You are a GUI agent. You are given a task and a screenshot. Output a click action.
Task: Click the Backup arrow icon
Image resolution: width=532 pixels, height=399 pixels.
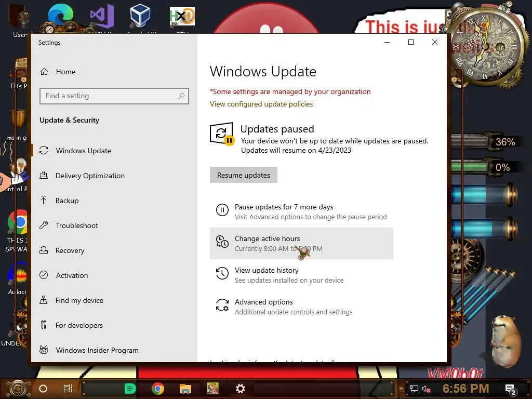point(44,200)
